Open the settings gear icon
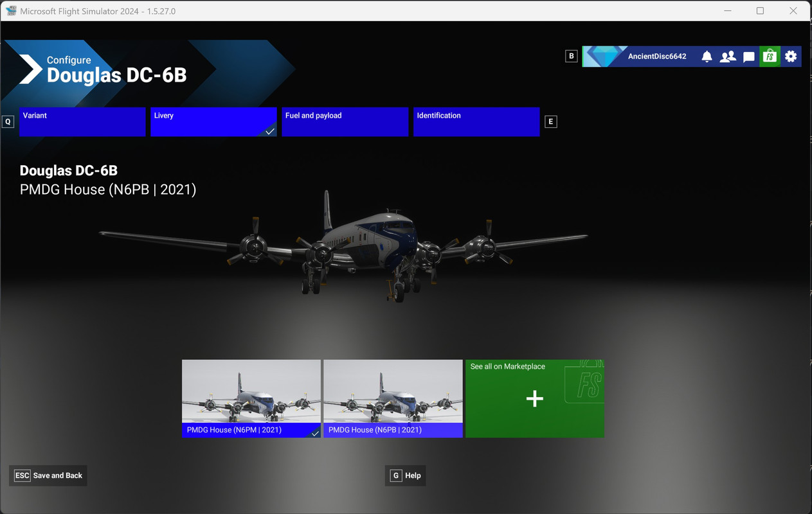 click(791, 57)
